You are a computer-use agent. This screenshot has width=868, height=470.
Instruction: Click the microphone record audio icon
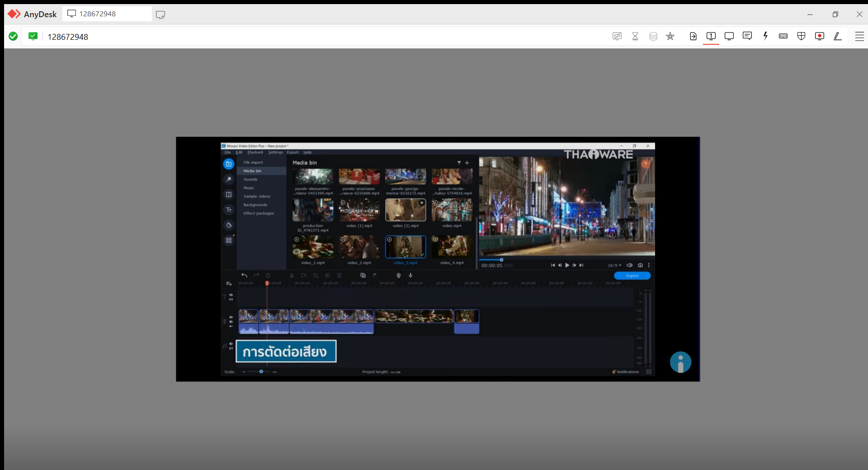click(x=410, y=275)
